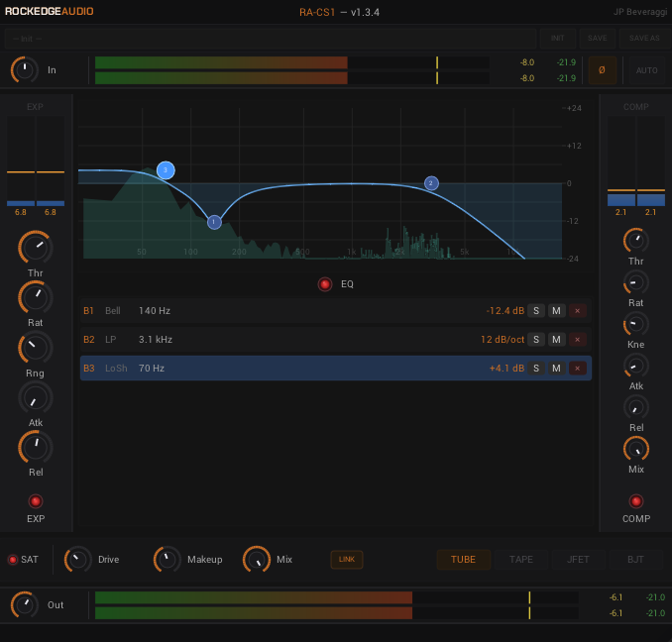Click the 140 Hz frequency value
The width and height of the screenshot is (672, 642).
(x=155, y=310)
